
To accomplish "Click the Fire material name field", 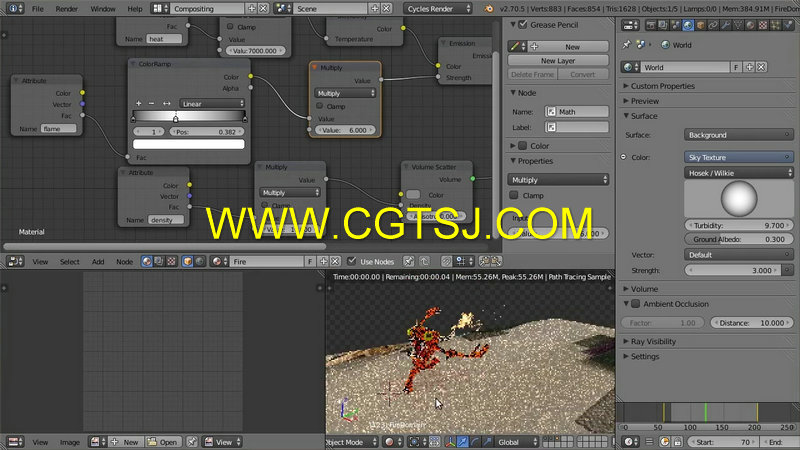I will point(267,261).
